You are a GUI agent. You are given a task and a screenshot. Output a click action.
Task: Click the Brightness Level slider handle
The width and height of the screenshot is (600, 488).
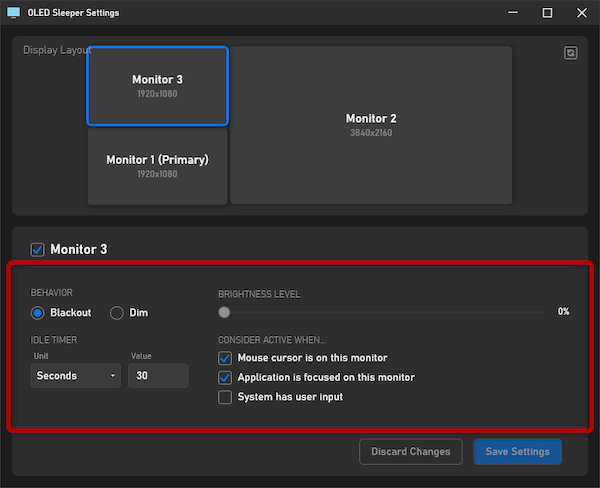224,312
